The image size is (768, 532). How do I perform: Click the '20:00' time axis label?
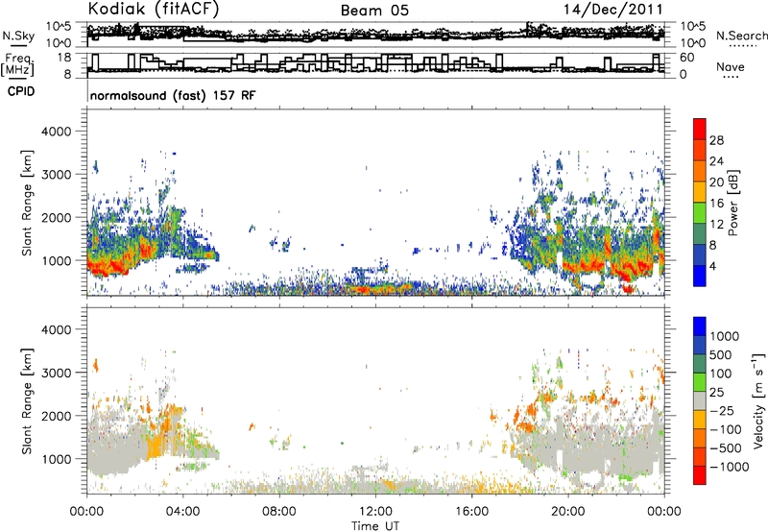point(567,512)
